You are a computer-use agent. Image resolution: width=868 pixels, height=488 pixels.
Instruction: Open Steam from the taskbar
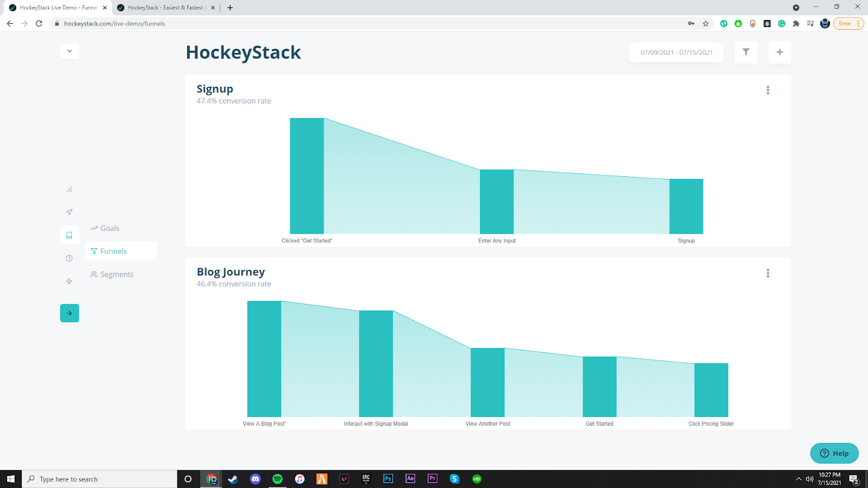coord(233,479)
